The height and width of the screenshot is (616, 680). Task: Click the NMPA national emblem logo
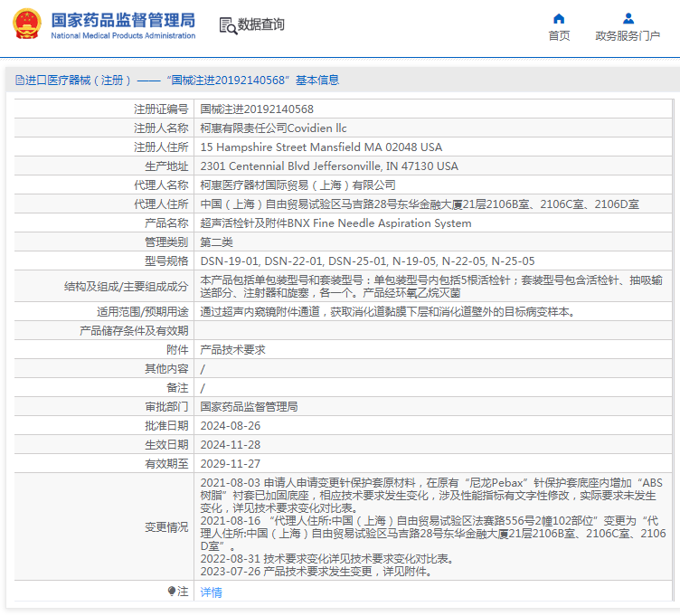coord(27,24)
